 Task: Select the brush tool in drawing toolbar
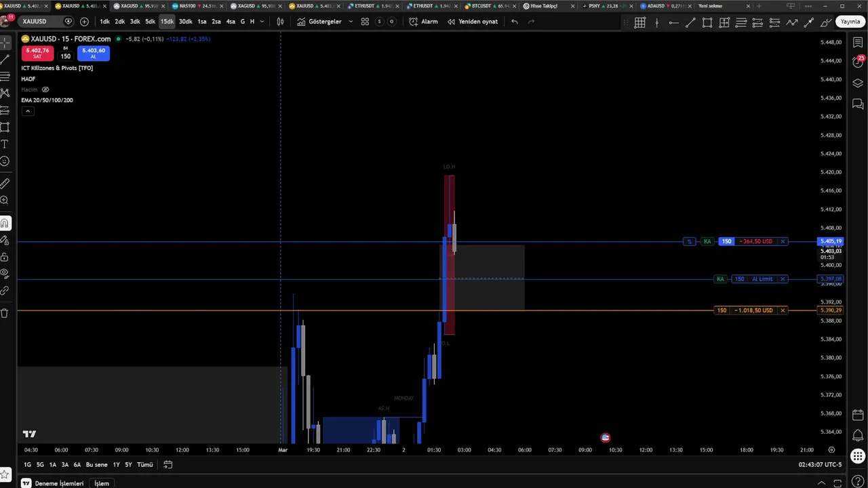(826, 22)
